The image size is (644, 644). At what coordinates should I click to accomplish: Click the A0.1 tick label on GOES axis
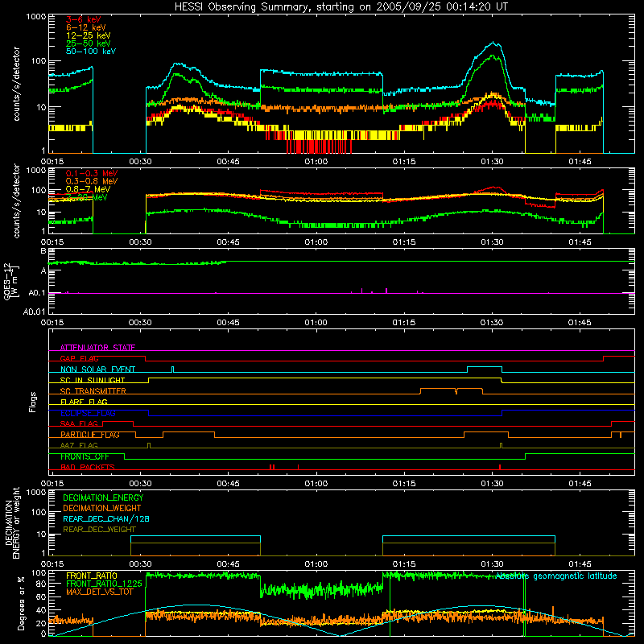(37, 293)
